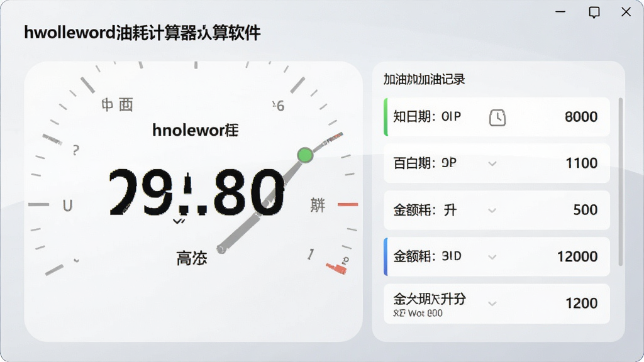Click the "6" scale number on the gauge
The height and width of the screenshot is (362, 644).
[280, 106]
